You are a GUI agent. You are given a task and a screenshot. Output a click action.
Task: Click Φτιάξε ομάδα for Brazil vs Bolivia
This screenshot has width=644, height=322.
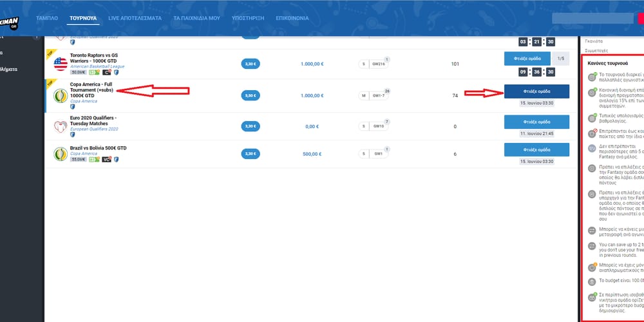click(x=537, y=149)
